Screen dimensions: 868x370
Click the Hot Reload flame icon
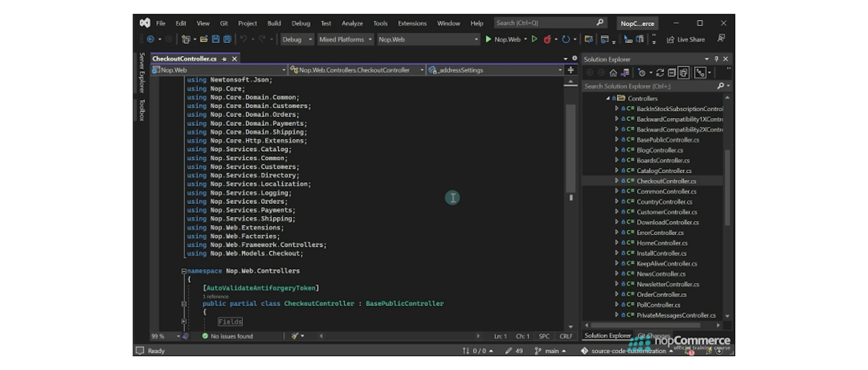click(547, 39)
